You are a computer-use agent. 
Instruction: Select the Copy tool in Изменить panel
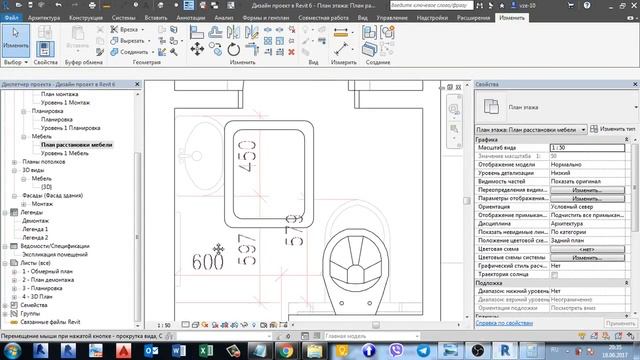click(216, 50)
